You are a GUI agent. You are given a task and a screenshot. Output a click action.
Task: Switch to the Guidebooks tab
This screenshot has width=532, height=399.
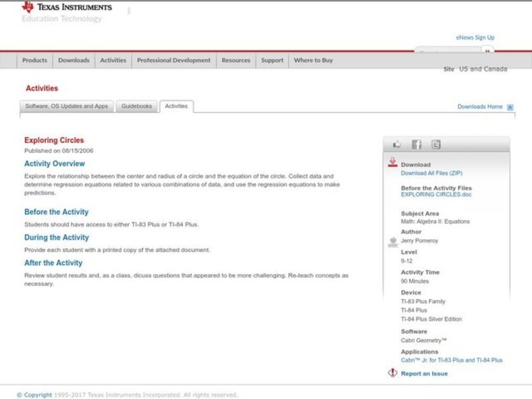[136, 106]
